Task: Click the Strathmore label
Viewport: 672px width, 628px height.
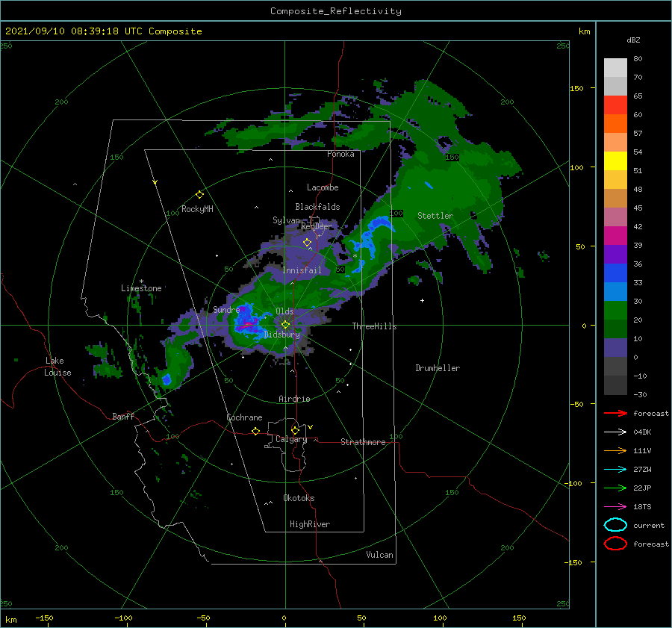Action: coord(363,442)
